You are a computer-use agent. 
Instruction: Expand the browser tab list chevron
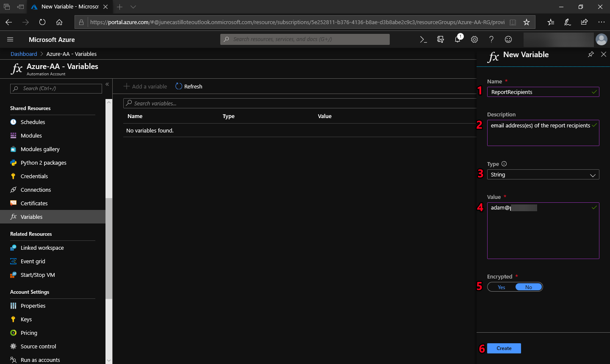click(133, 7)
